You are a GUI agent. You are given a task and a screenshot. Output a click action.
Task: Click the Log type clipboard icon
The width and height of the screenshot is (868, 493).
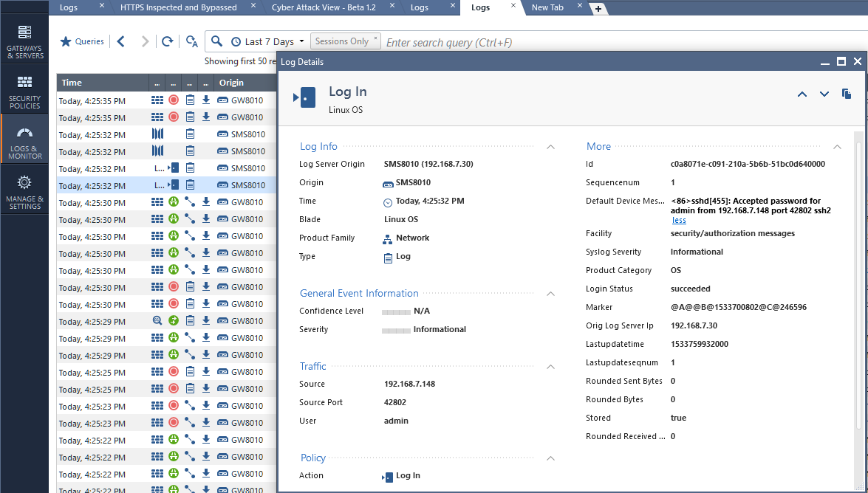388,258
